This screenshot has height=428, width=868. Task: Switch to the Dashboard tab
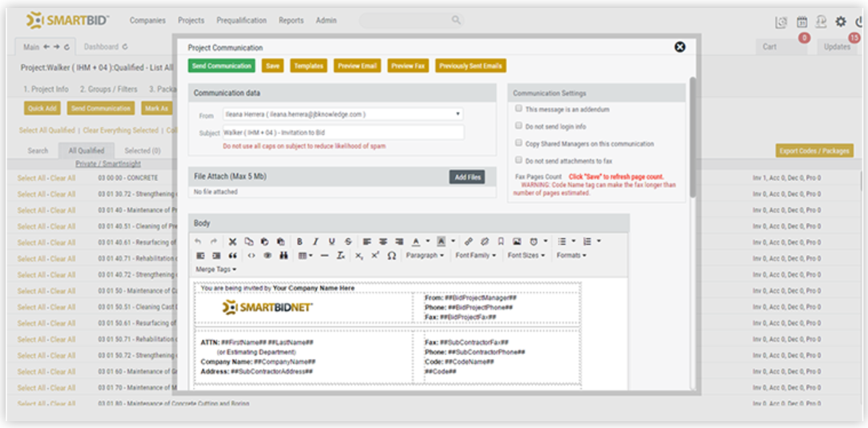pos(106,46)
